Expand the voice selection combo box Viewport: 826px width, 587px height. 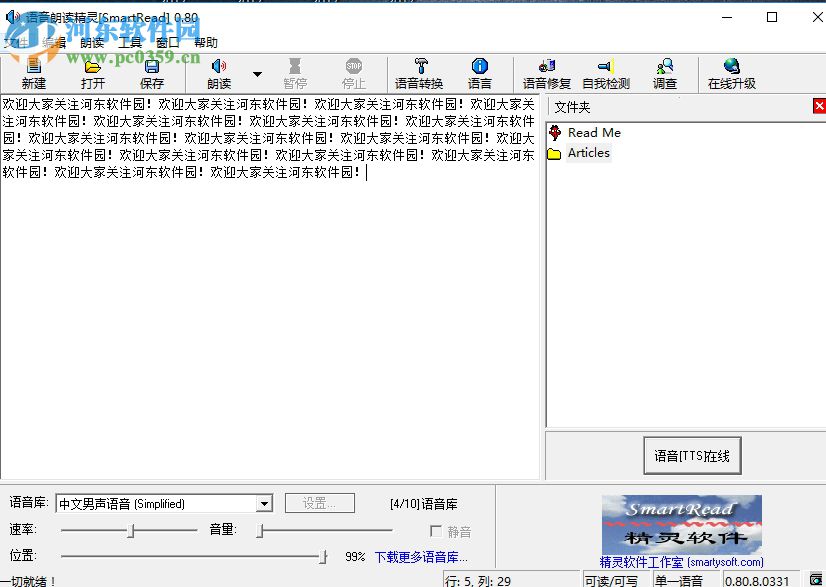[264, 502]
